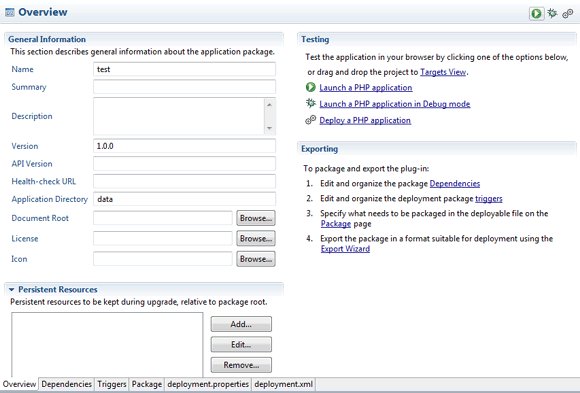Browse for the Icon file

(256, 259)
